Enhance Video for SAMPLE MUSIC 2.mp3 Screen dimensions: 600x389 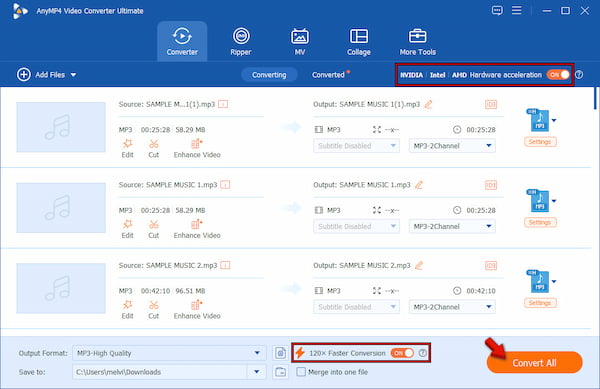point(197,310)
